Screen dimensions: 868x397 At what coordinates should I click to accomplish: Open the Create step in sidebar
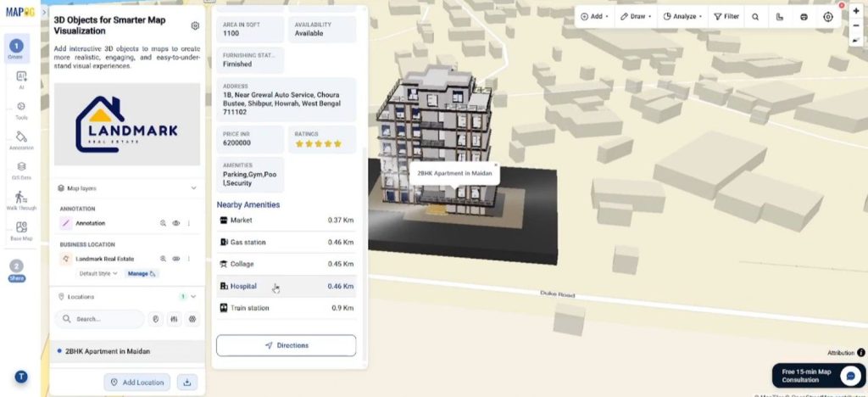pos(16,48)
